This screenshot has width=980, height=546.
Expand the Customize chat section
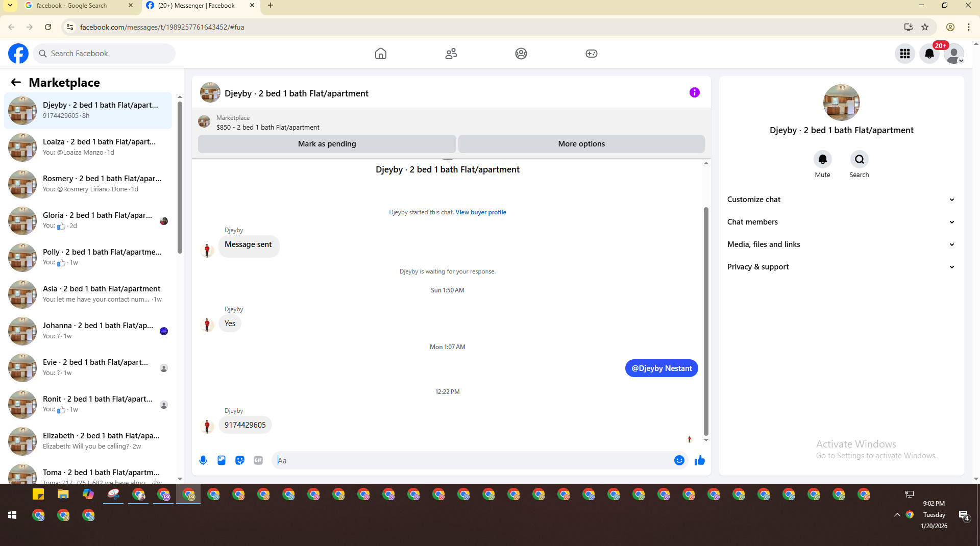[x=841, y=200]
